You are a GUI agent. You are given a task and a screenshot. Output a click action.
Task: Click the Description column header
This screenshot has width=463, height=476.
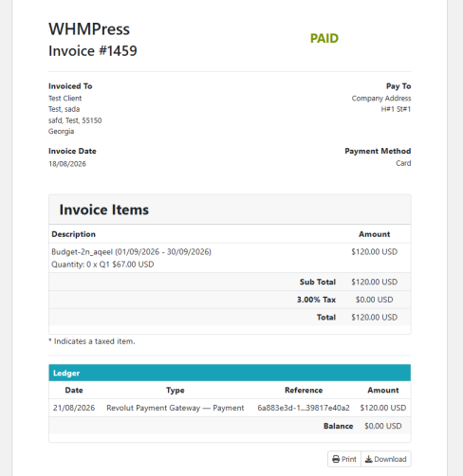click(73, 234)
